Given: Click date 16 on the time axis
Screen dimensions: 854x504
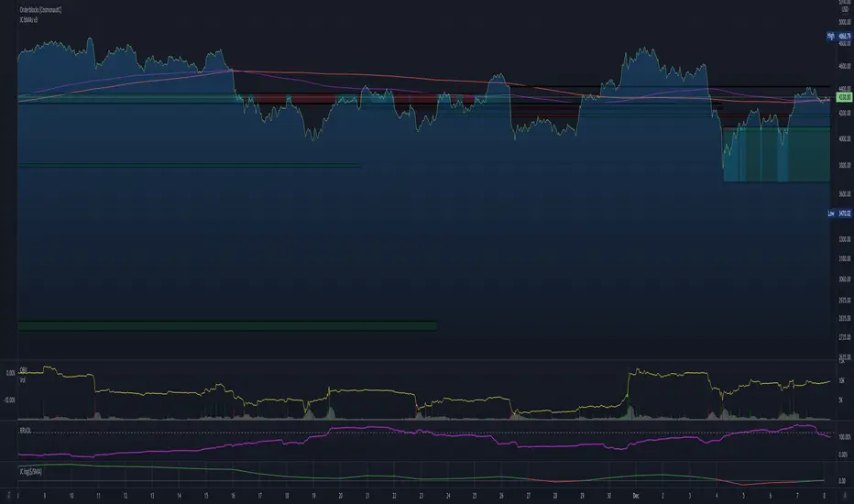Looking at the screenshot, I should [x=234, y=496].
